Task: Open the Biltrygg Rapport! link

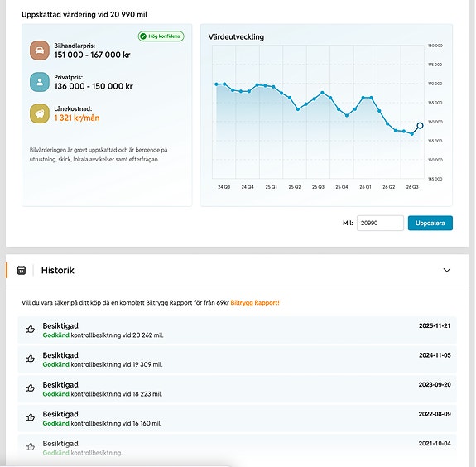Action: coord(255,303)
